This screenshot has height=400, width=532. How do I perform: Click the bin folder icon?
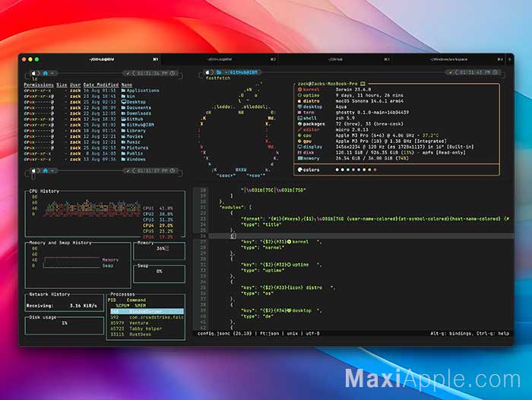(123, 97)
